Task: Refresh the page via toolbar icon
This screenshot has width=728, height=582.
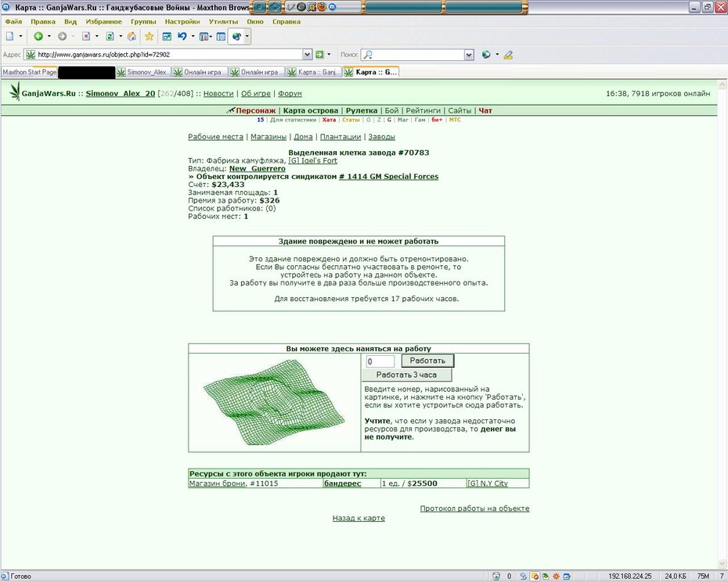Action: (110, 36)
